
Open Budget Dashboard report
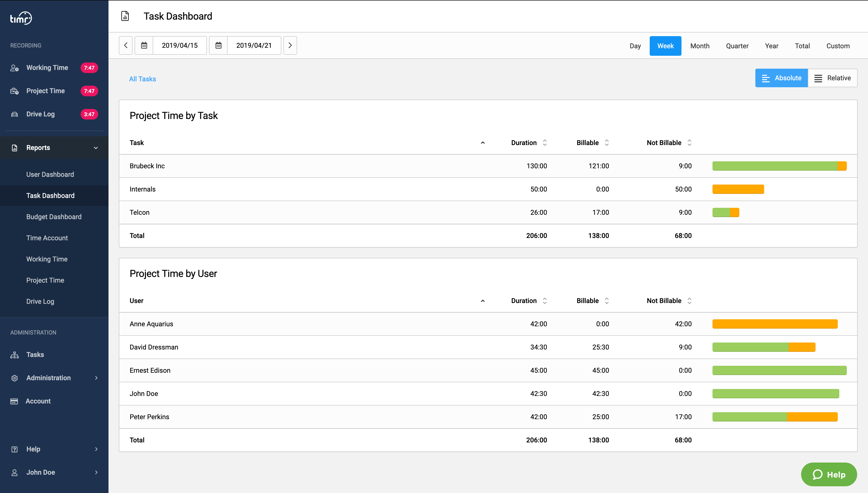pos(54,217)
